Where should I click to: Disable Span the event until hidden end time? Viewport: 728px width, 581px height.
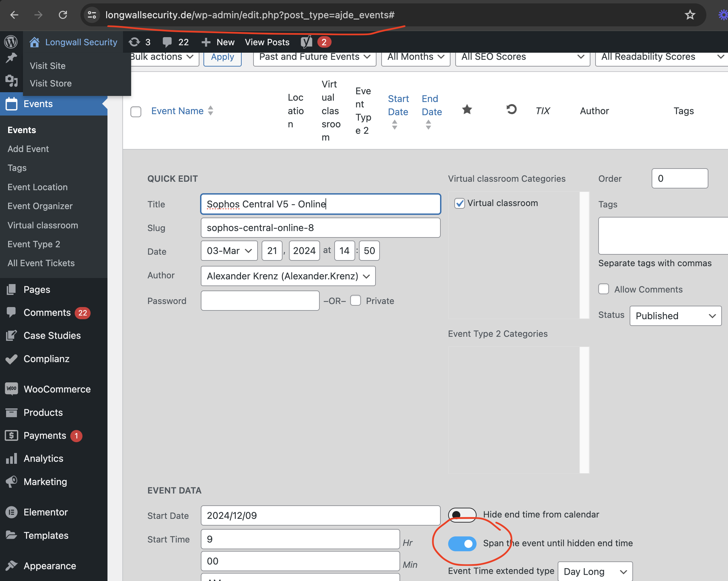pos(462,544)
